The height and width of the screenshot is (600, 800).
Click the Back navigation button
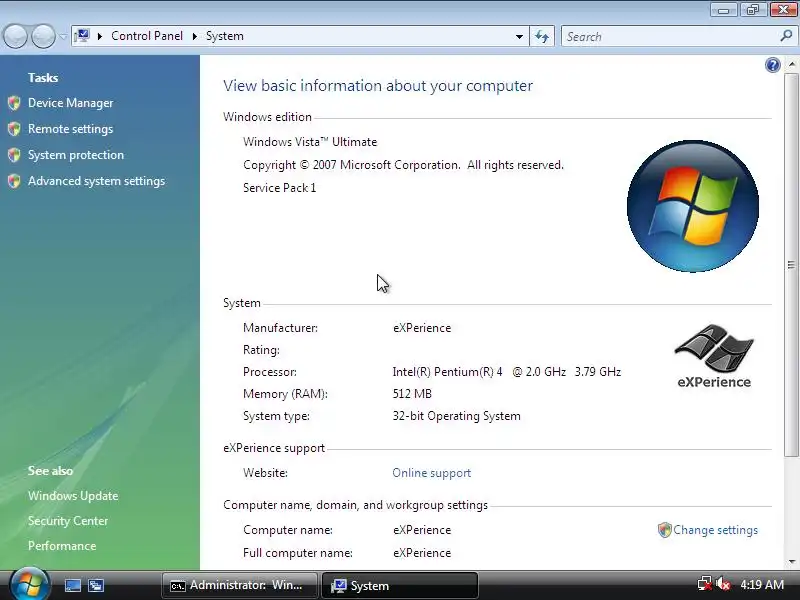click(x=15, y=36)
